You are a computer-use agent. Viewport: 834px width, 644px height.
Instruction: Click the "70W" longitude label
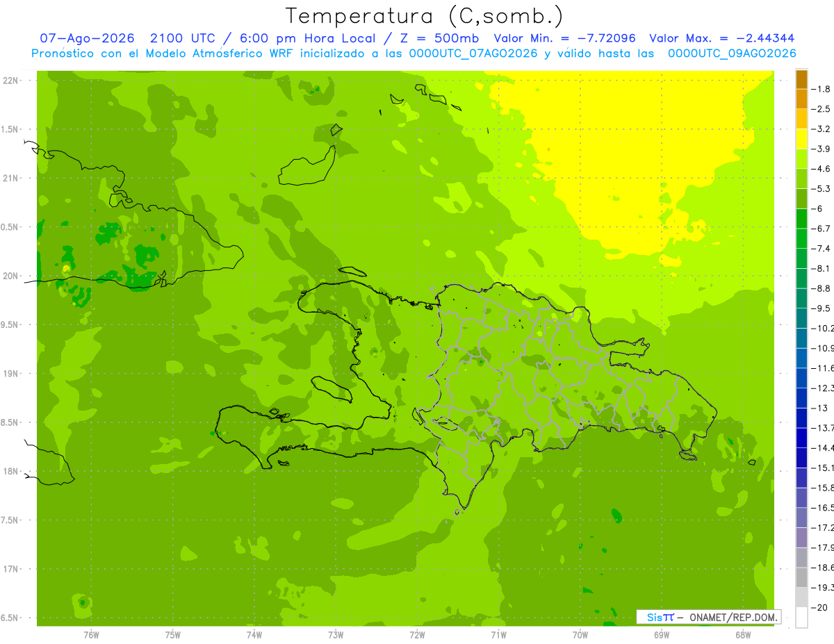(x=580, y=635)
